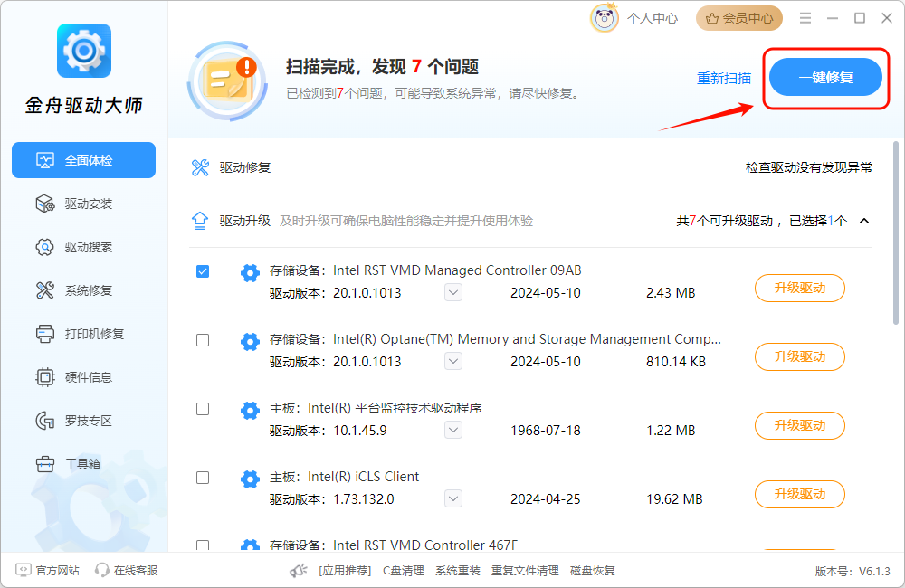The image size is (905, 588).
Task: Click the driver list vertical scrollbar
Action: click(896, 233)
